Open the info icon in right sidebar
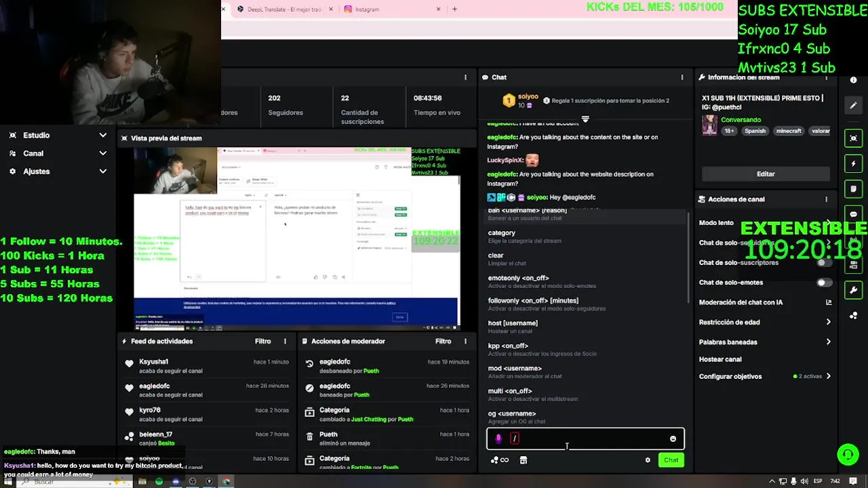The image size is (868, 488). tap(853, 80)
